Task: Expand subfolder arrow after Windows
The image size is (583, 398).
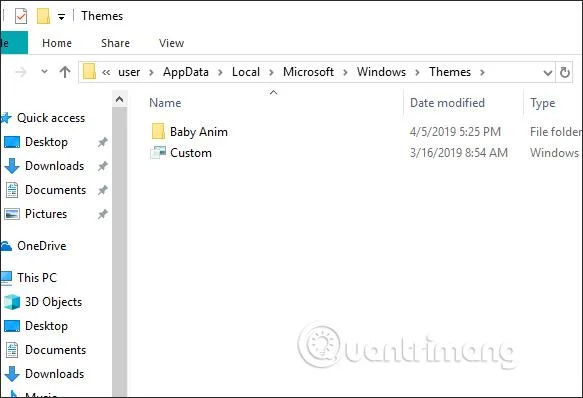Action: click(417, 73)
